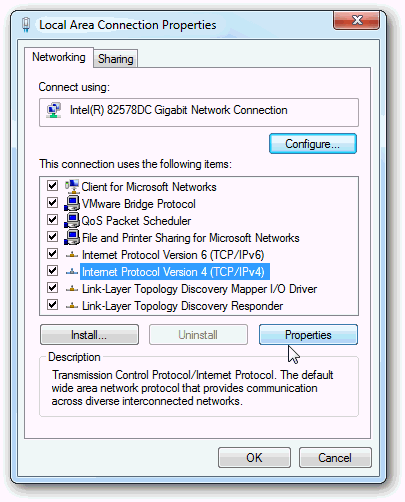Disable Internet Protocol Version 6 checkbox

[x=52, y=254]
